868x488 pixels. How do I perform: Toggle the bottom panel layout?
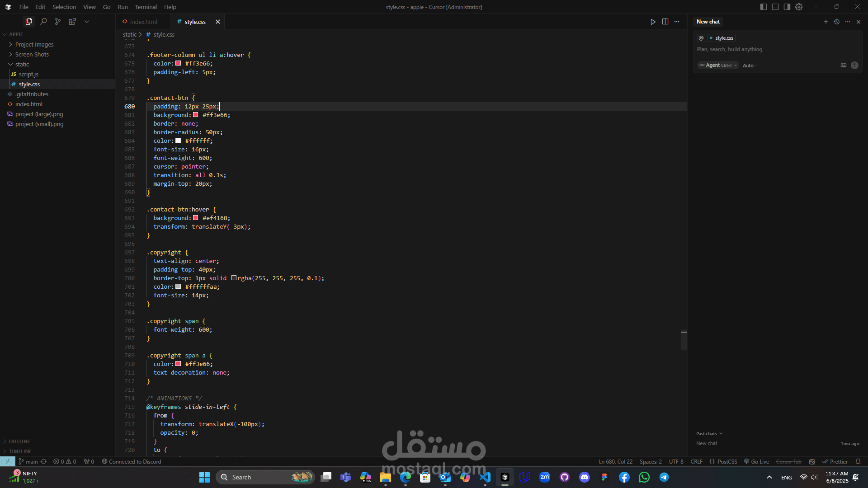click(775, 7)
